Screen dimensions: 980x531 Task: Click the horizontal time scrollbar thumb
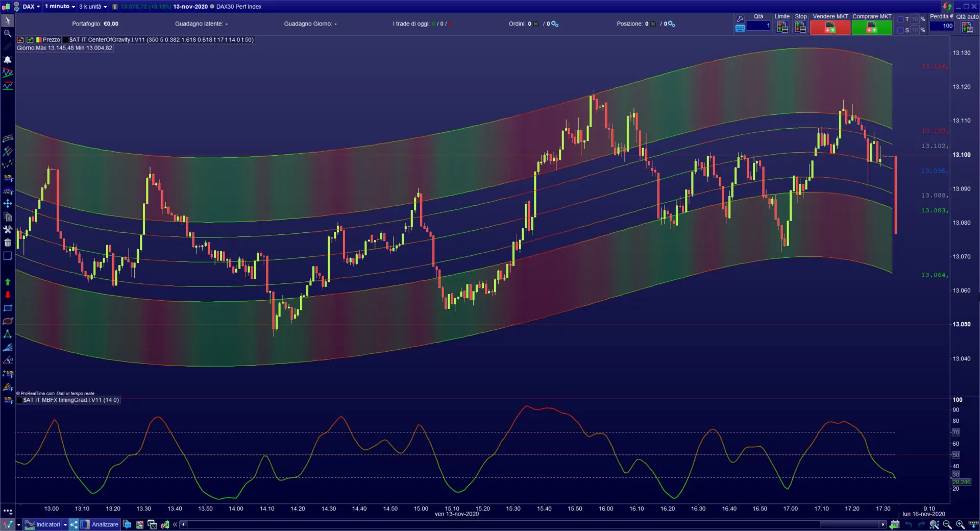click(849, 524)
